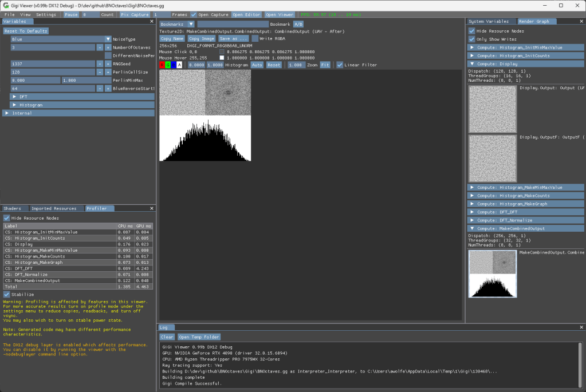
Task: Toggle the green channel button
Action: 168,65
